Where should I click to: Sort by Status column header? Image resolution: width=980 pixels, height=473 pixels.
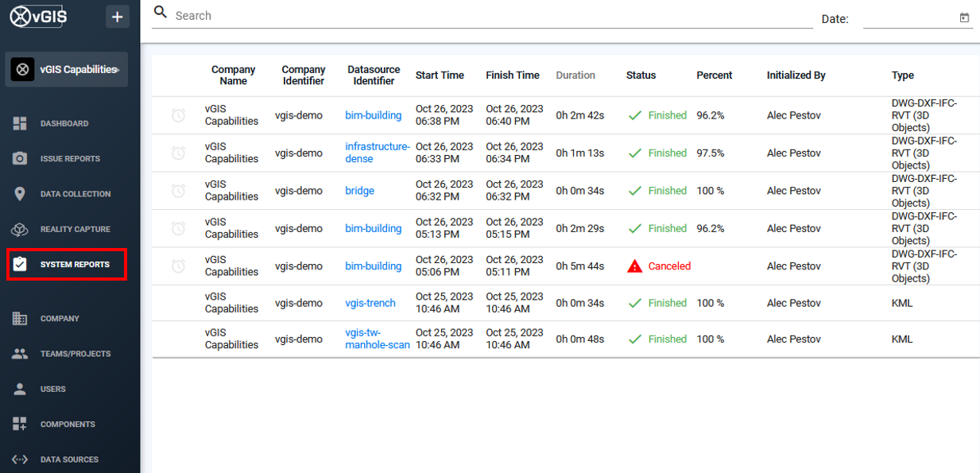(x=641, y=76)
